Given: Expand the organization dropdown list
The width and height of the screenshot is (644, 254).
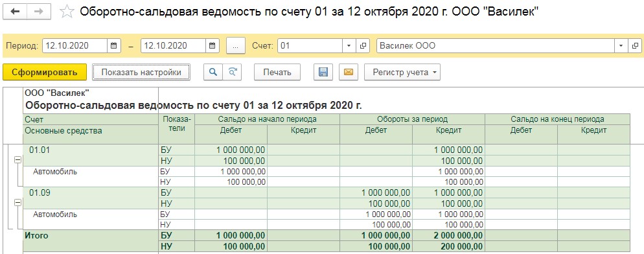Looking at the screenshot, I should coord(621,45).
